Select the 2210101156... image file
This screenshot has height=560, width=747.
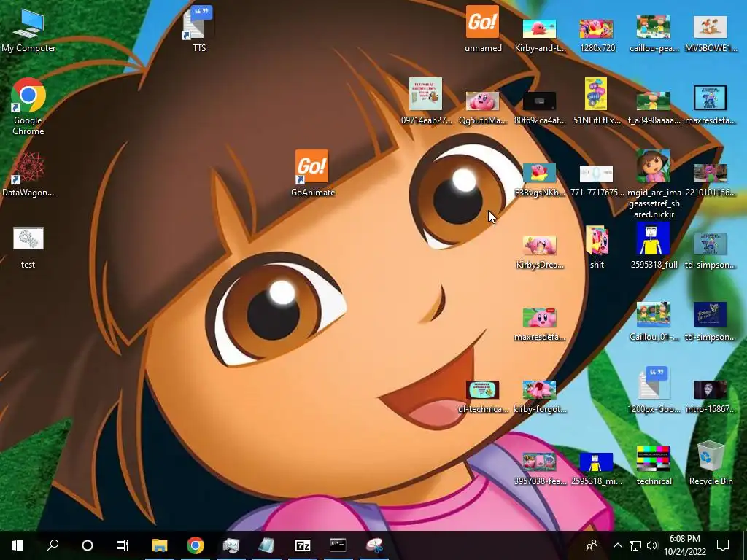(711, 180)
